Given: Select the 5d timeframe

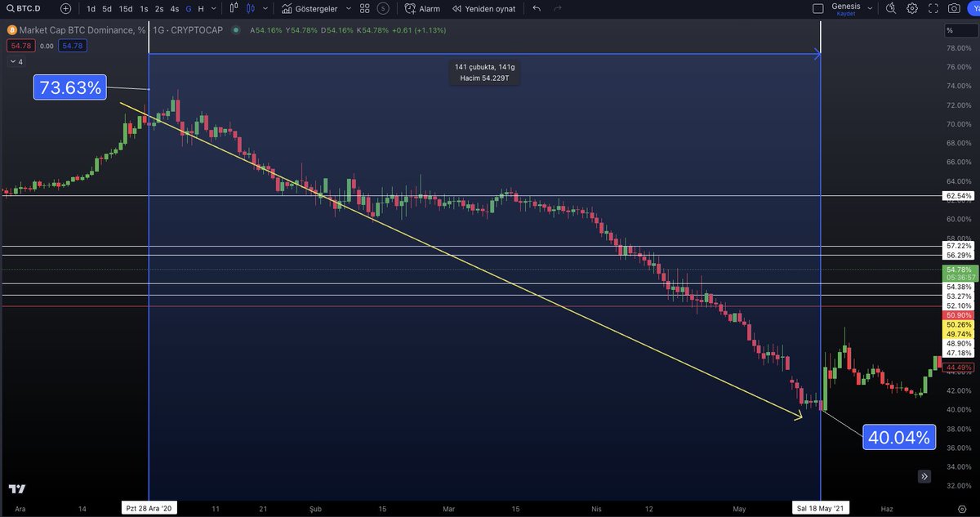Looking at the screenshot, I should 107,8.
